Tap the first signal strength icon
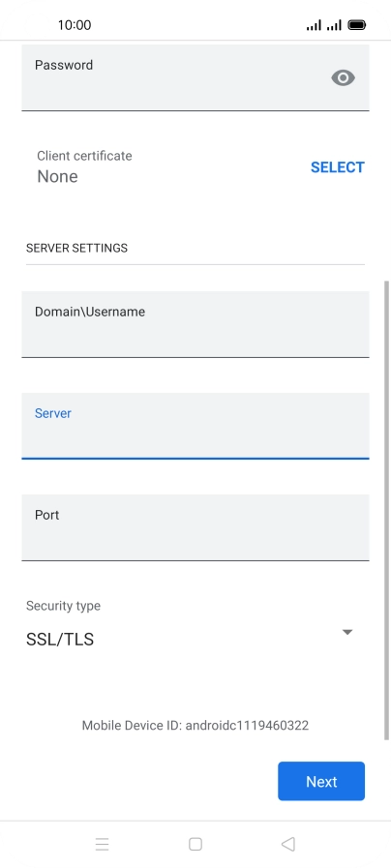The image size is (391, 868). coord(314,25)
